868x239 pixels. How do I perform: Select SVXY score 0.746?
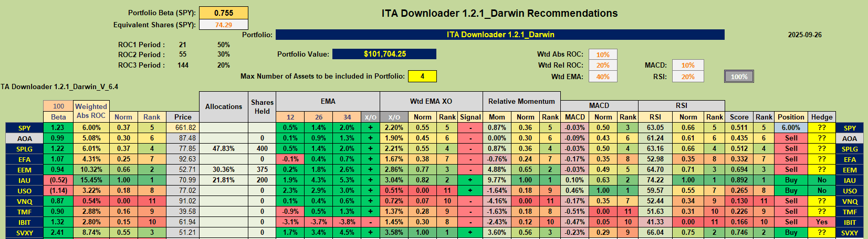(x=739, y=232)
